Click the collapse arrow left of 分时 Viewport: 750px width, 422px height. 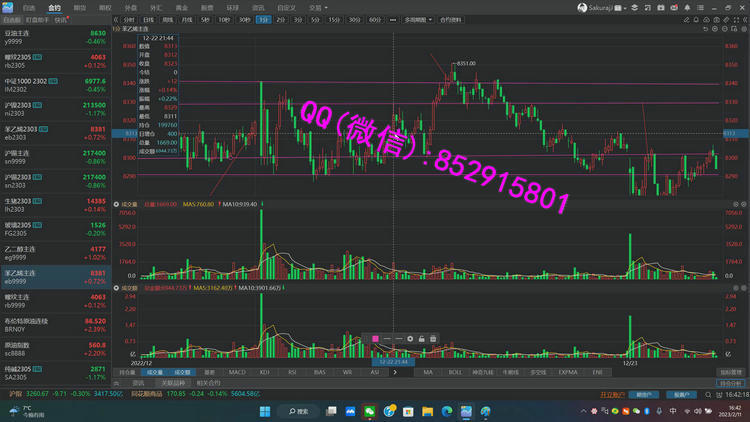[x=116, y=19]
